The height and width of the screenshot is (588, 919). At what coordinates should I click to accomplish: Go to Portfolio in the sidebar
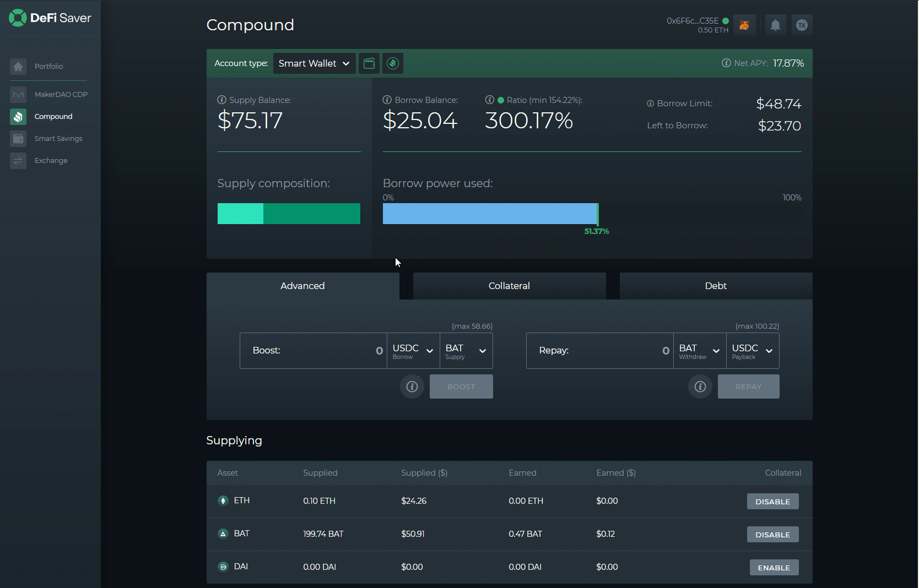point(48,67)
